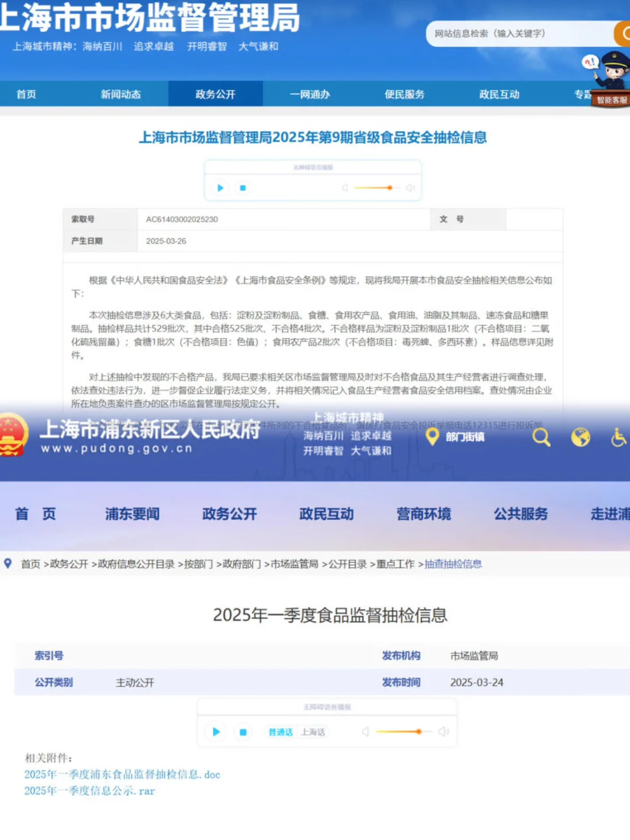Viewport: 630px width, 840px height.
Task: Click the 主动公开 disclosure category value
Action: pyautogui.click(x=135, y=682)
